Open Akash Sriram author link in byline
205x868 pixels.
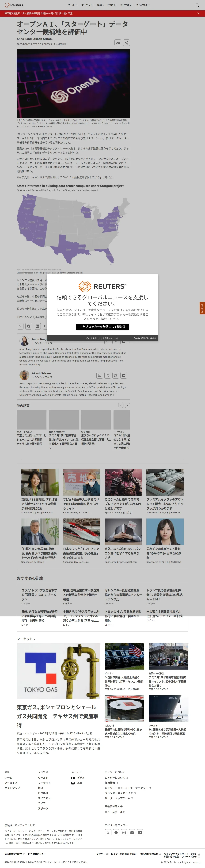[x=43, y=39]
